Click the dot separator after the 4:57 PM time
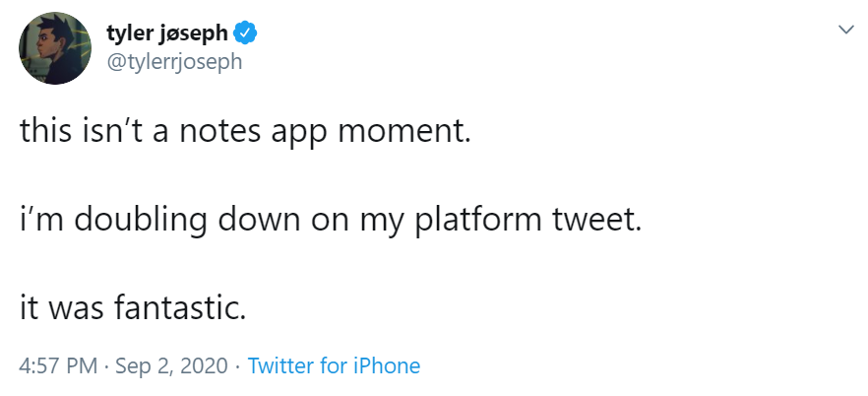The width and height of the screenshot is (868, 396). coord(106,366)
